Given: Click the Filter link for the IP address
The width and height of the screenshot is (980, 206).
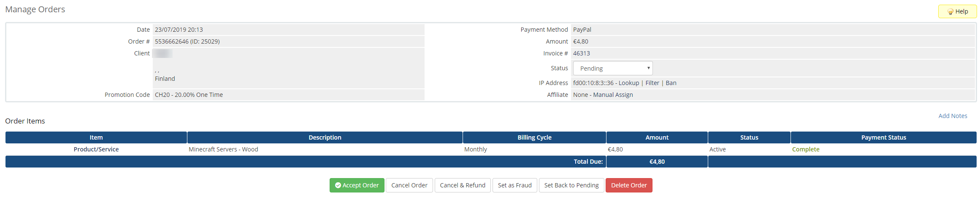Looking at the screenshot, I should (x=652, y=83).
